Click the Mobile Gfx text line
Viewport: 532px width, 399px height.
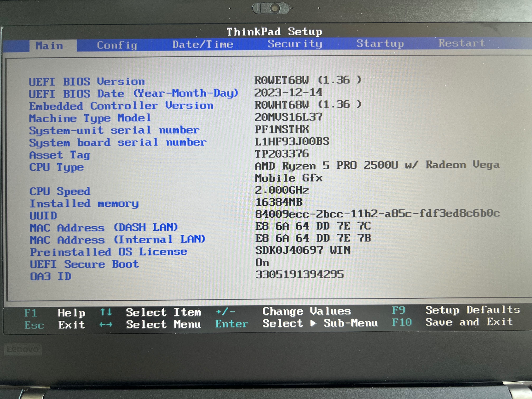[x=289, y=178]
